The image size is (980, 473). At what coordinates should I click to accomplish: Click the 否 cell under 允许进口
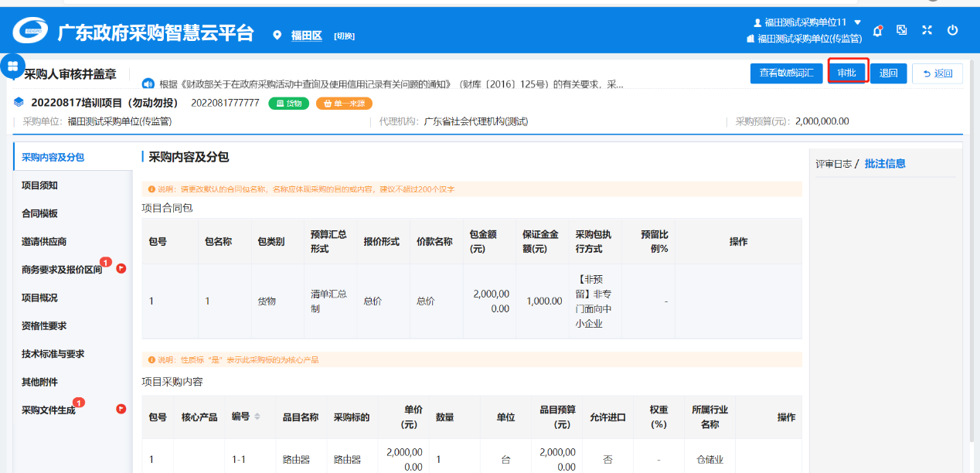(x=607, y=459)
